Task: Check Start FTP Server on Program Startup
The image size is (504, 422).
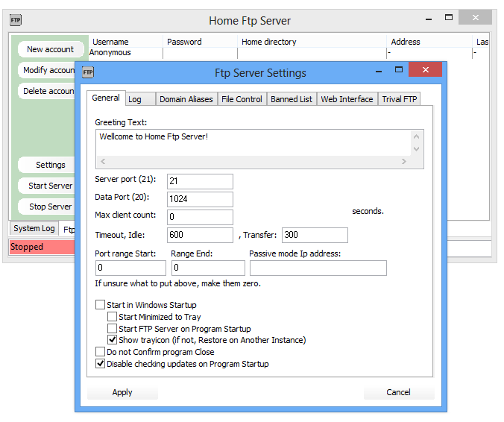Action: tap(112, 329)
